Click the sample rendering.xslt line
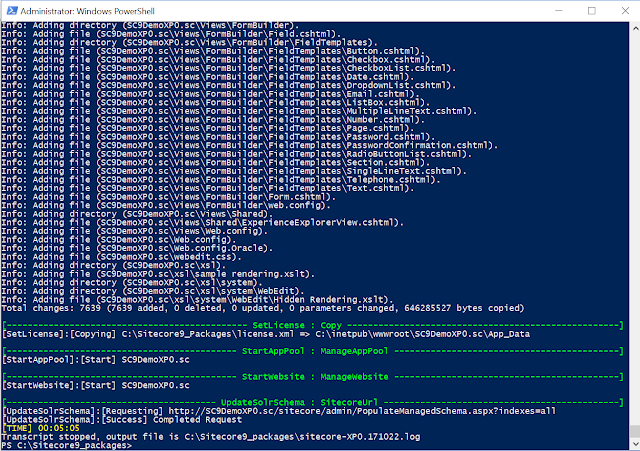Image resolution: width=640 pixels, height=451 pixels. tap(158, 274)
